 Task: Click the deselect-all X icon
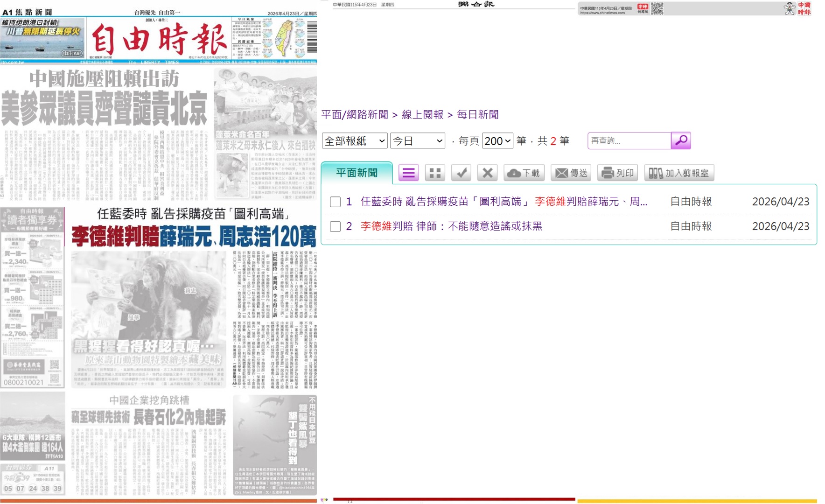pos(487,173)
